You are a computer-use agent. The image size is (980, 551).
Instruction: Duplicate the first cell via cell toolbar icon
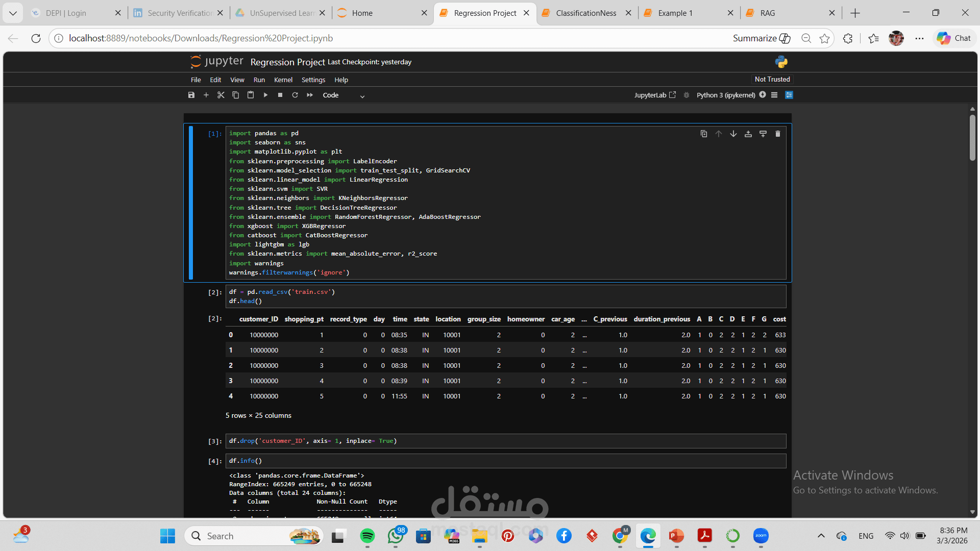point(704,134)
